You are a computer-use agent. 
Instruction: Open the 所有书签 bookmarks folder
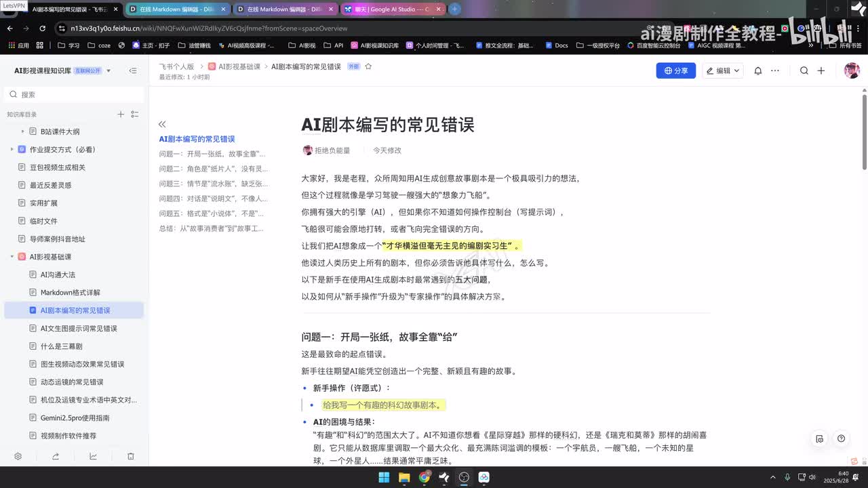click(x=846, y=45)
